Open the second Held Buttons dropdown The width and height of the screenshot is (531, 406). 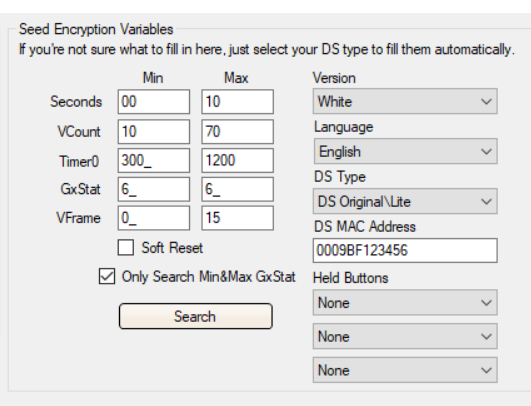[405, 336]
